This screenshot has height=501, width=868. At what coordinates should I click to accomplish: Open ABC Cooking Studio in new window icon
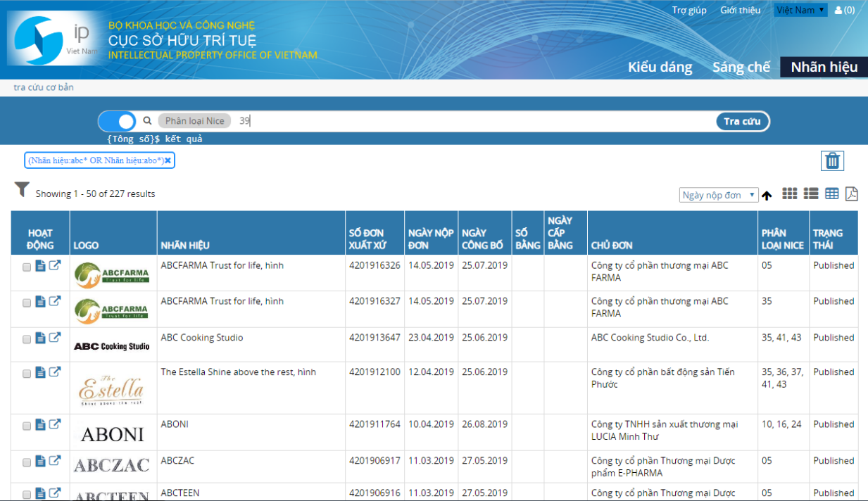pos(54,338)
